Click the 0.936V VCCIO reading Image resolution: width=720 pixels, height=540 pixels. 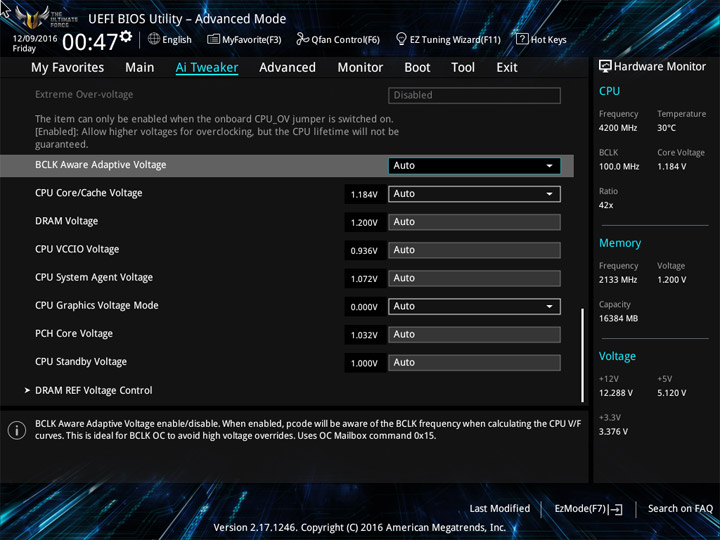[x=365, y=251]
